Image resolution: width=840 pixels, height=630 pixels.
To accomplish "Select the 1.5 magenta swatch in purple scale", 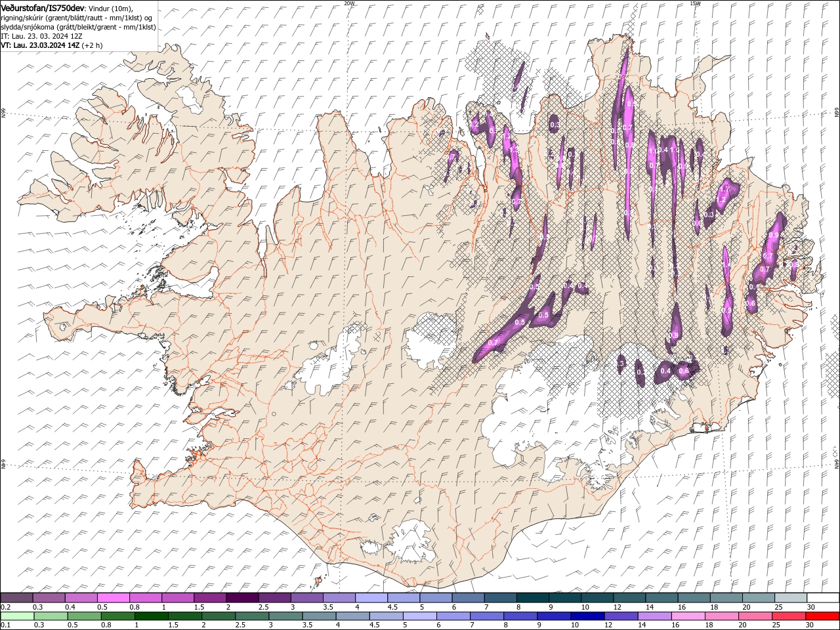I will click(x=209, y=598).
